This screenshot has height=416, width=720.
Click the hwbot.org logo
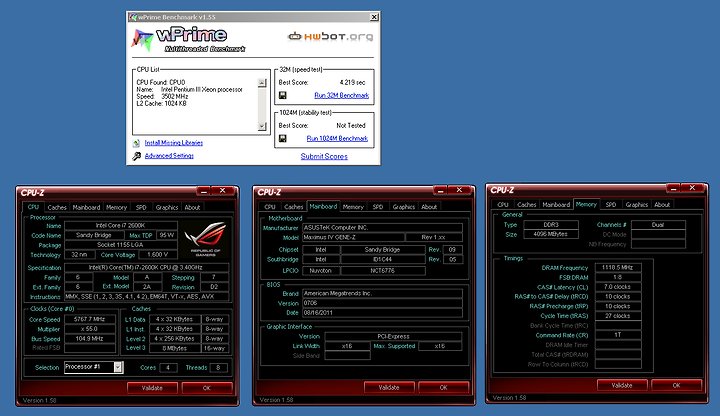[330, 36]
